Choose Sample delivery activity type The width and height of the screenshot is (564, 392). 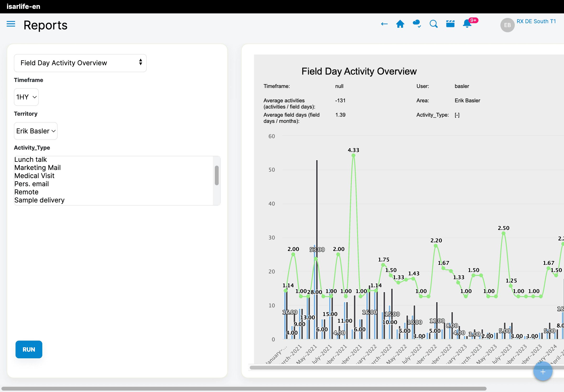click(x=39, y=200)
